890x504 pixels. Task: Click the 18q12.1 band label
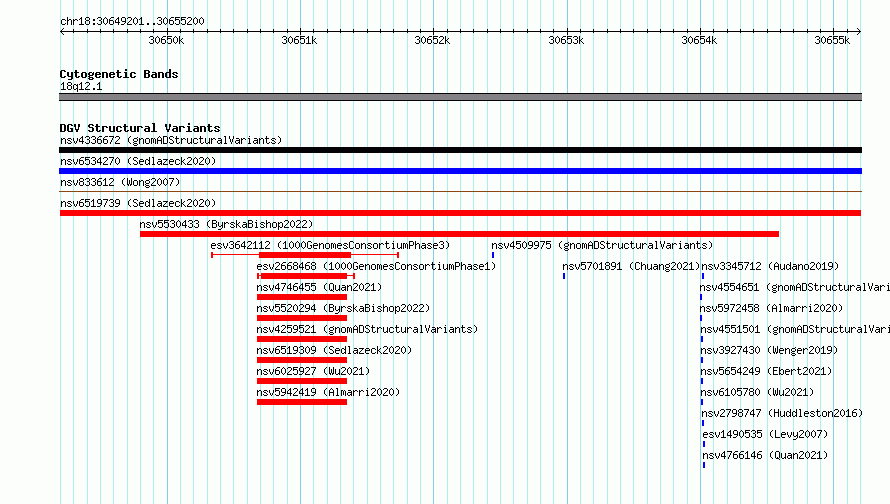point(81,86)
